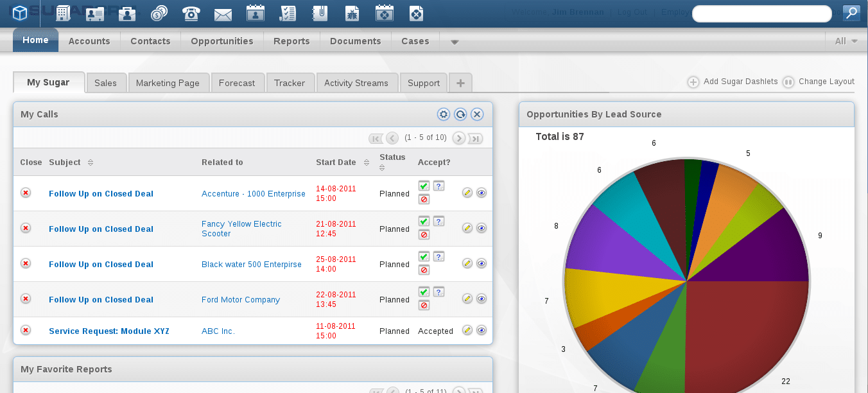868x393 pixels.
Task: Open My Calls dashlet settings gear
Action: (444, 114)
